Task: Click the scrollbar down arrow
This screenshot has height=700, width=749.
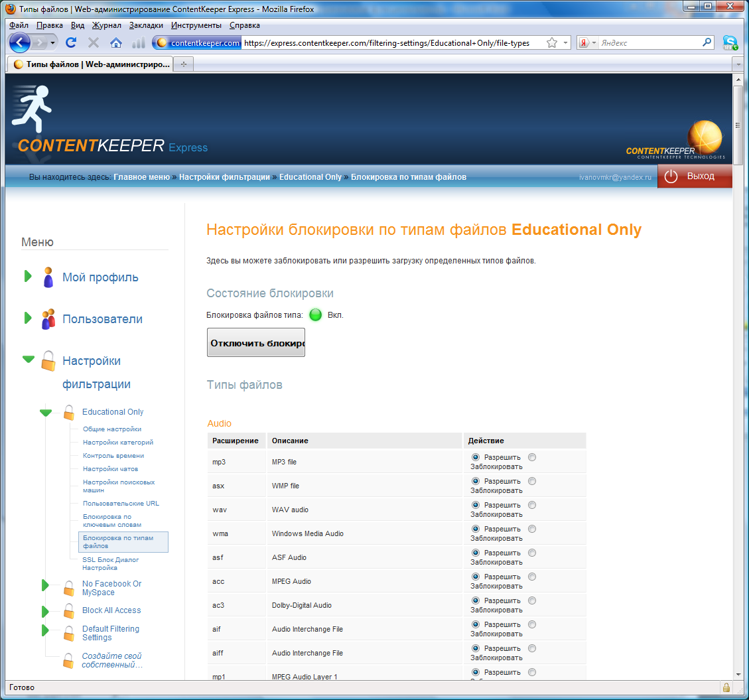Action: (738, 675)
